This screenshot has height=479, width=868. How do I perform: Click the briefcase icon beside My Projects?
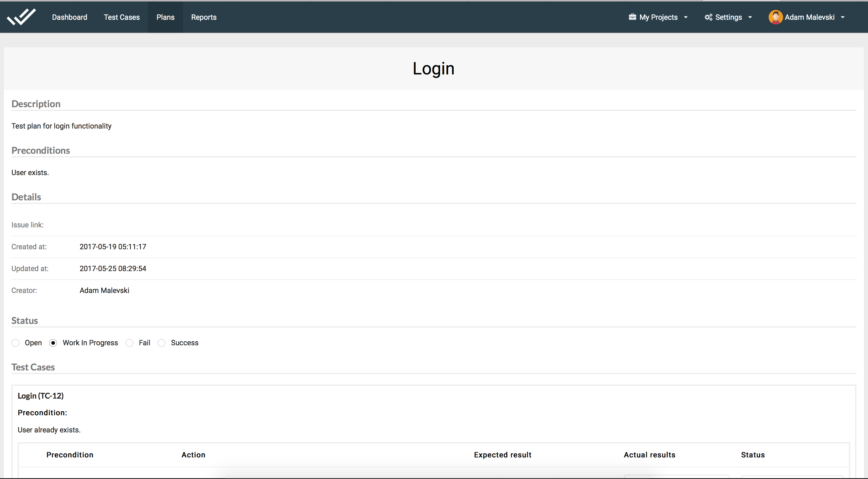pyautogui.click(x=632, y=17)
